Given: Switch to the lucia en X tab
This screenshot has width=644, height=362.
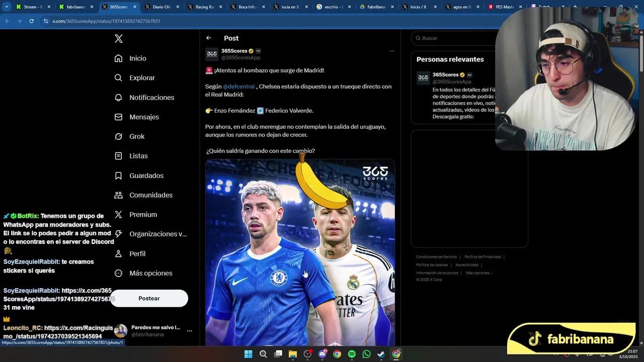Looking at the screenshot, I should pyautogui.click(x=290, y=7).
